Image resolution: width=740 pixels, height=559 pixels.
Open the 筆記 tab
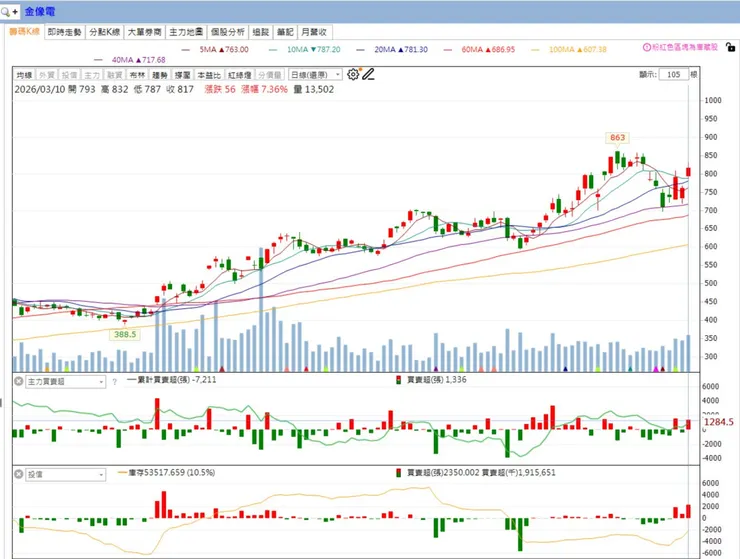click(285, 32)
